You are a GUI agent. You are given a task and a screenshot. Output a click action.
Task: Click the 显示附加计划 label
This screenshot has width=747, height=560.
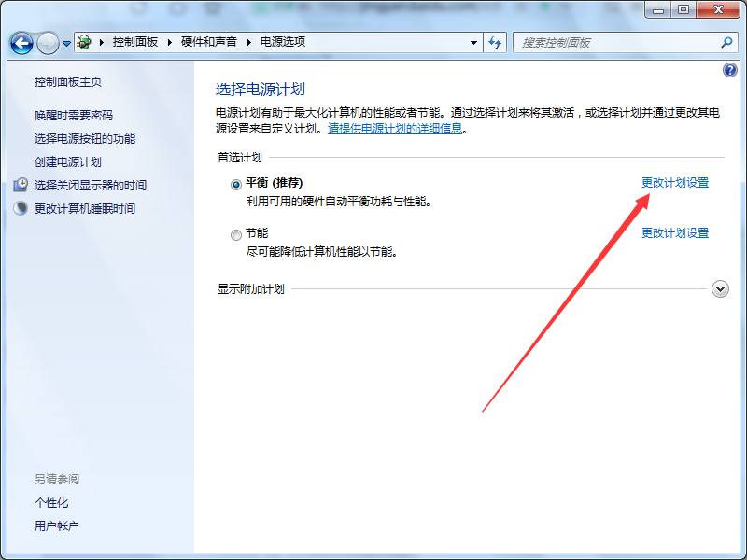click(251, 289)
